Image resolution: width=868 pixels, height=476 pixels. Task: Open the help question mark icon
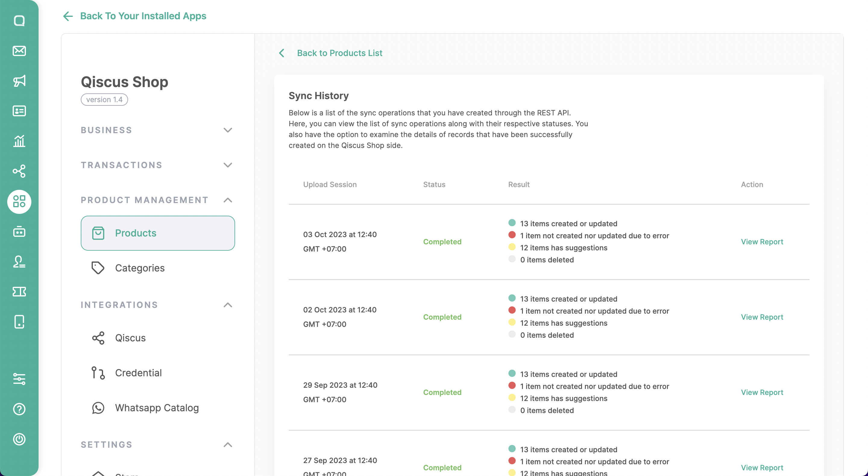pyautogui.click(x=19, y=409)
